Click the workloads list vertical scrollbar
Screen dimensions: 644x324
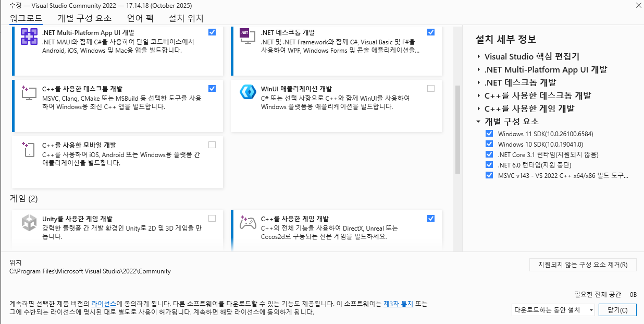(x=457, y=129)
